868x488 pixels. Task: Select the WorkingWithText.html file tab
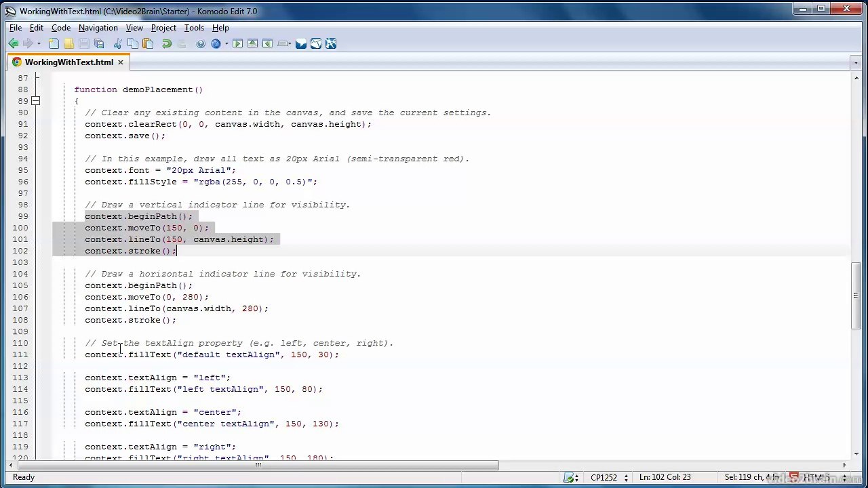click(x=68, y=62)
